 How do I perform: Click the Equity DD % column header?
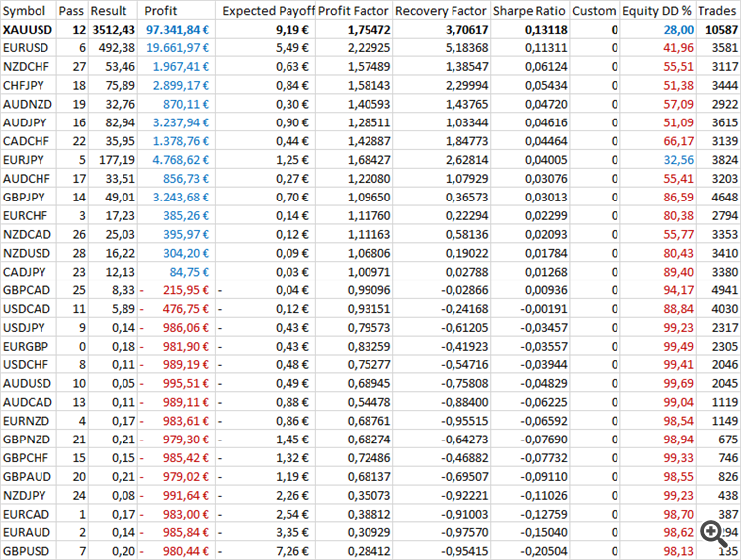coord(657,11)
